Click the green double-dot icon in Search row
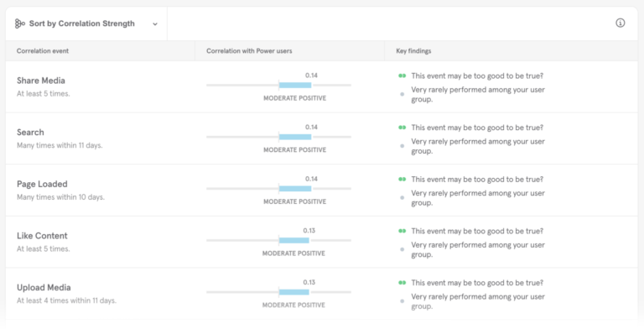The height and width of the screenshot is (329, 644). [x=402, y=128]
